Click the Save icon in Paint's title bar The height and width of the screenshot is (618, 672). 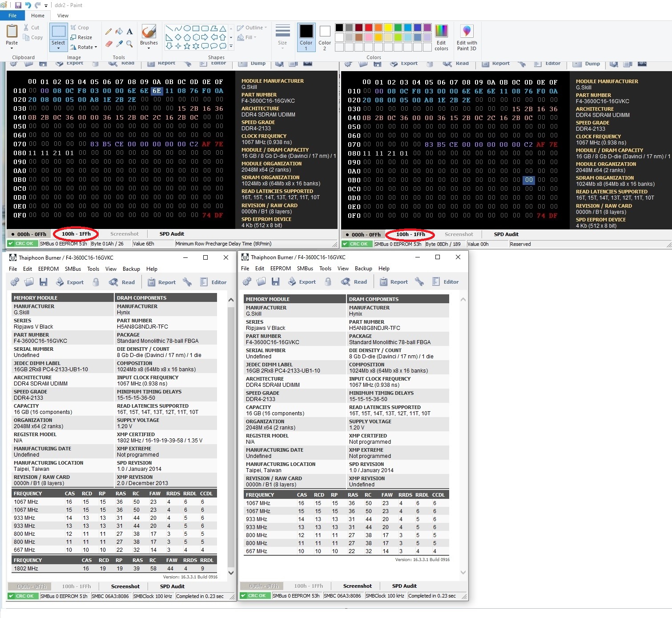point(18,5)
